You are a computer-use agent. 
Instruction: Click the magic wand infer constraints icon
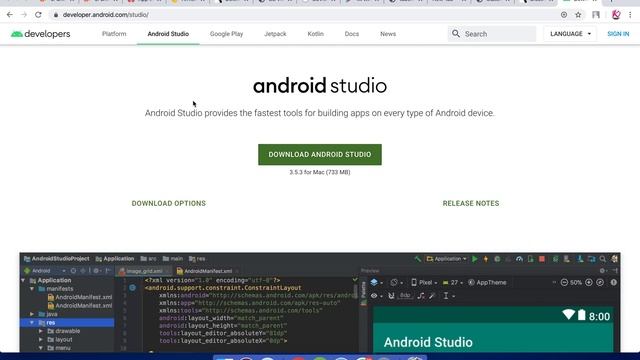[x=432, y=296]
